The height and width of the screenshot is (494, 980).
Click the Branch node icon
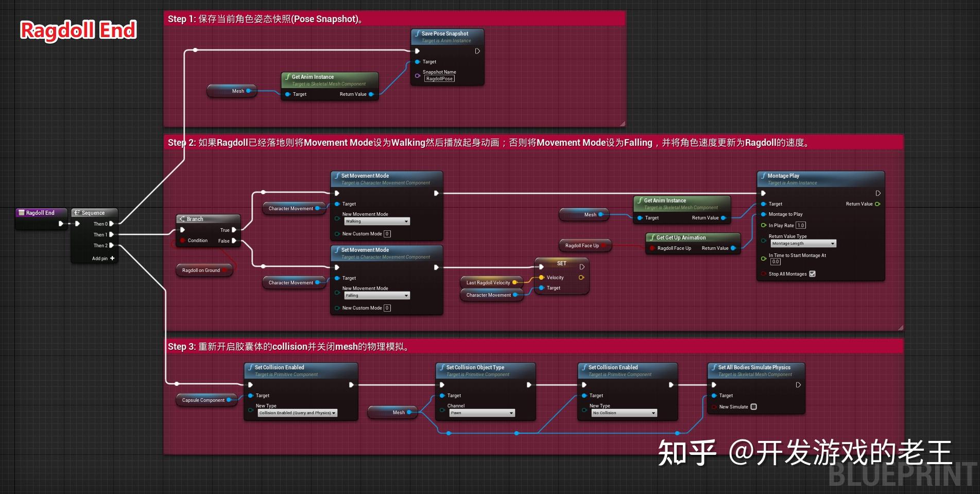click(181, 218)
